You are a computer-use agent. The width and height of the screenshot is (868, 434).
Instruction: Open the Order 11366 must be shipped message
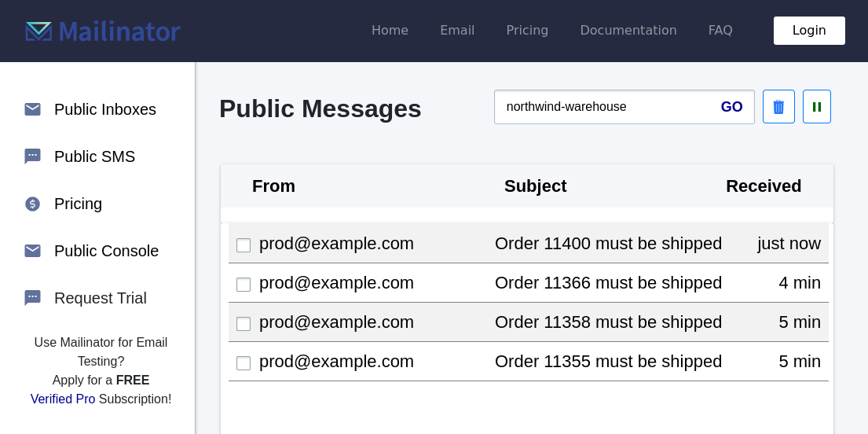[608, 283]
